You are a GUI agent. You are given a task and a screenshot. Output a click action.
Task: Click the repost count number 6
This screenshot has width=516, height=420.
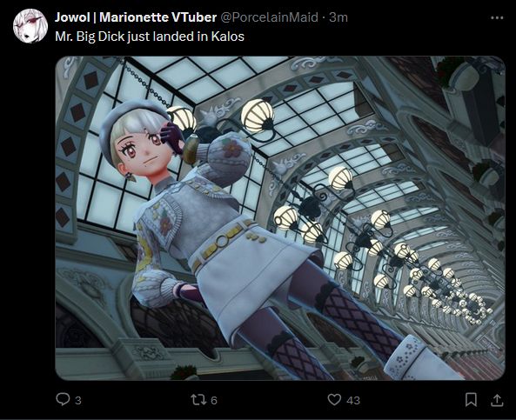click(x=214, y=400)
